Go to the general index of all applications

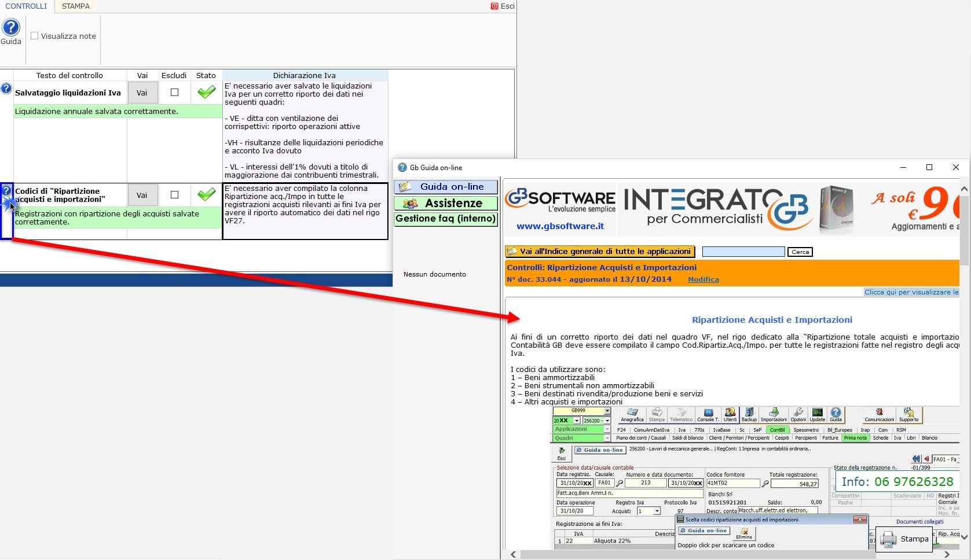(600, 252)
